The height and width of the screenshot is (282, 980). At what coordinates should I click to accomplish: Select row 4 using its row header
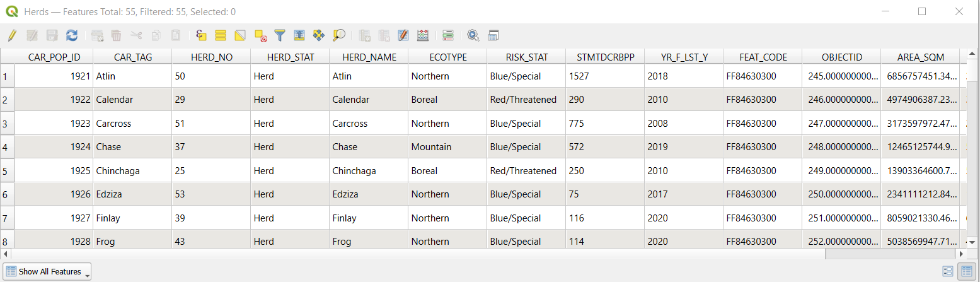click(6, 147)
